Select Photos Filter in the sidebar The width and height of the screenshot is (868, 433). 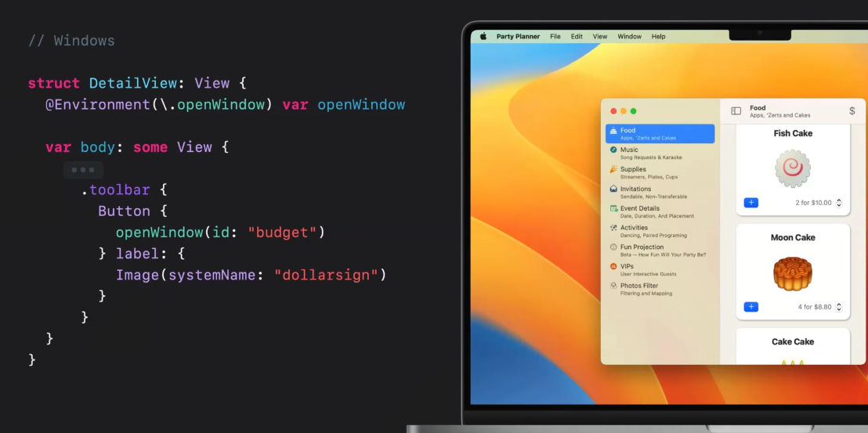660,289
